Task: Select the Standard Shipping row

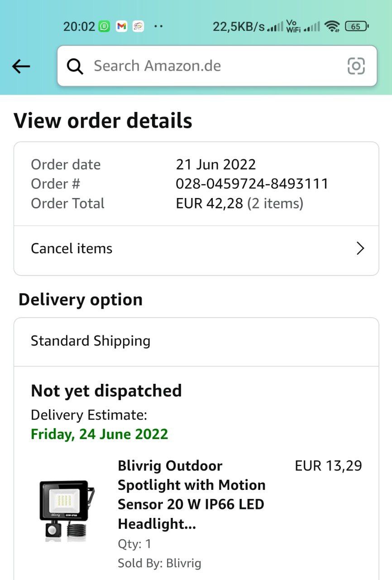Action: pyautogui.click(x=91, y=341)
